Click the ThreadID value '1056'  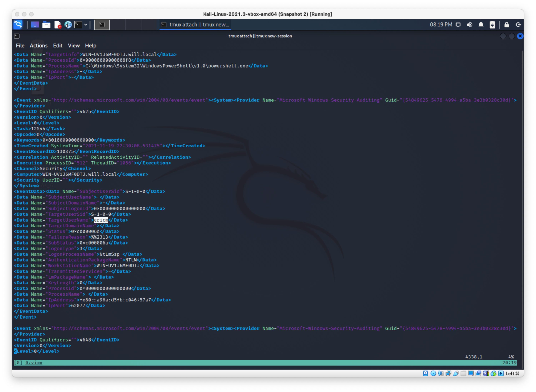(125, 163)
